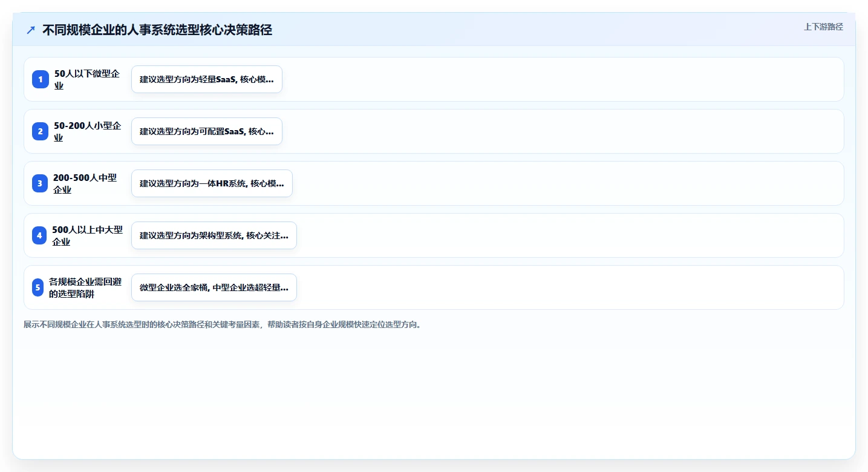Click the number 1 step badge
The height and width of the screenshot is (472, 868).
(41, 79)
